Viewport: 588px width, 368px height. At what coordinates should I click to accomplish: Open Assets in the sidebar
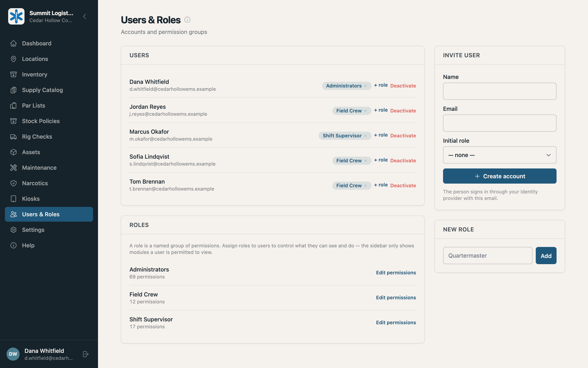tap(49, 152)
